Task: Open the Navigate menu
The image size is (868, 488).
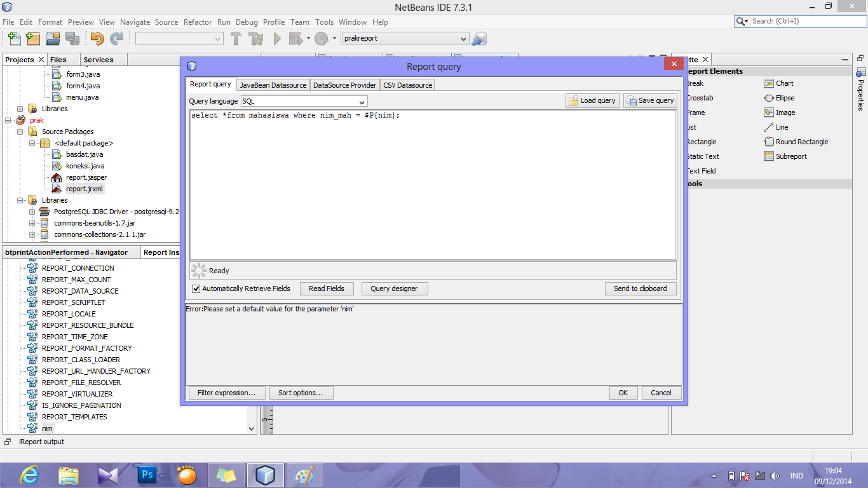Action: click(135, 22)
